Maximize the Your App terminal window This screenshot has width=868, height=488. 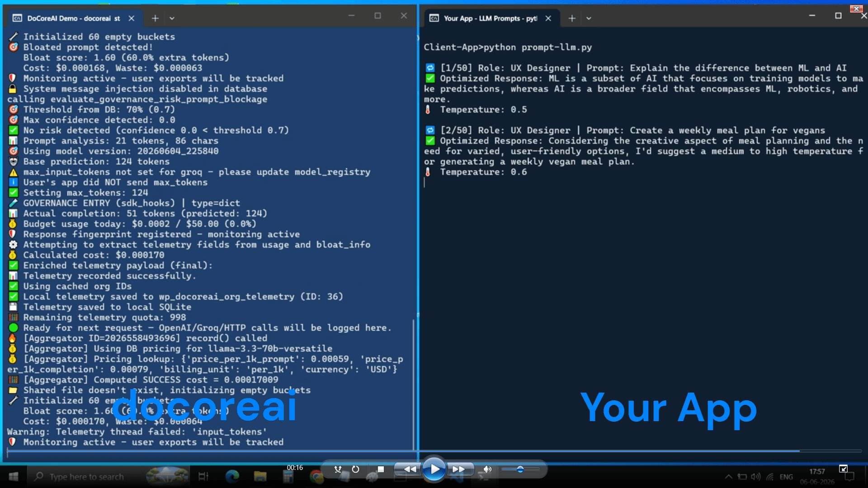[x=838, y=16]
